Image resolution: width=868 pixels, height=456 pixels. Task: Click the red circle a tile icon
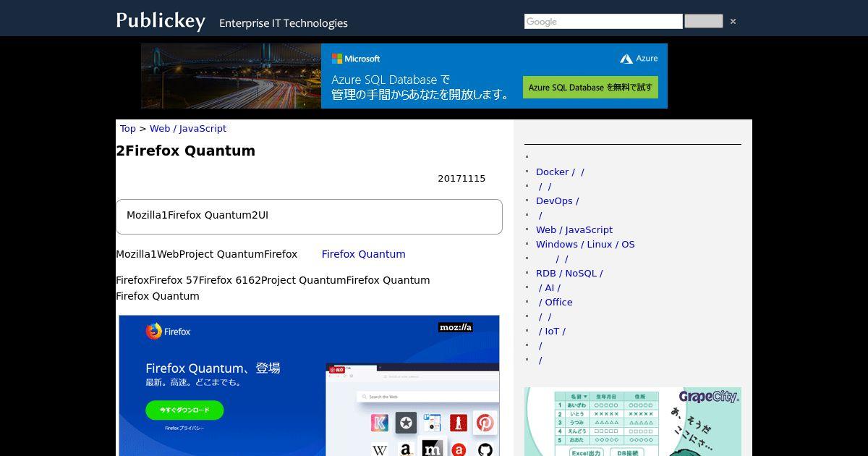459,449
